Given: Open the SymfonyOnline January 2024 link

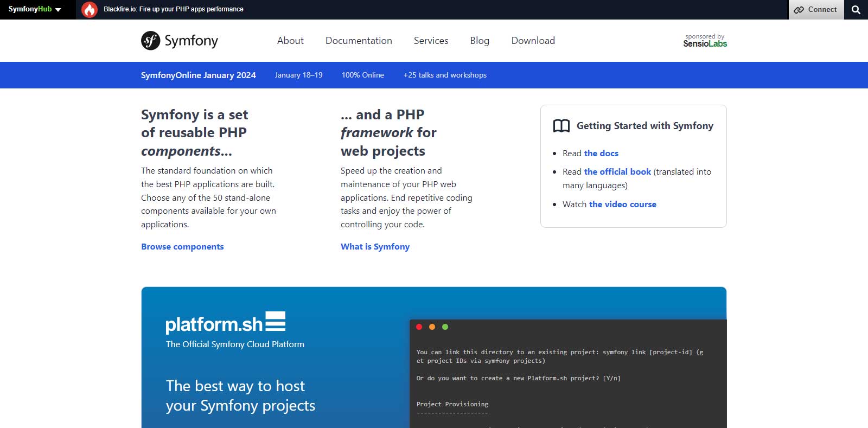Looking at the screenshot, I should 198,75.
